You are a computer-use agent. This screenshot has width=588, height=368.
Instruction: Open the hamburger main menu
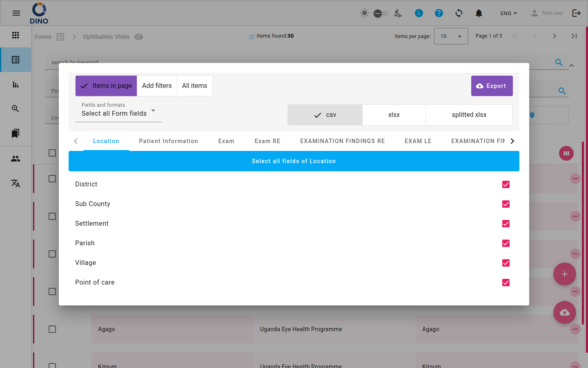16,13
